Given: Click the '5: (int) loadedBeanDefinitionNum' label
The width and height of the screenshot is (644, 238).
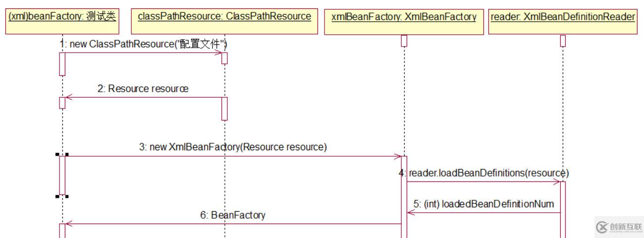Looking at the screenshot, I should pyautogui.click(x=483, y=204).
